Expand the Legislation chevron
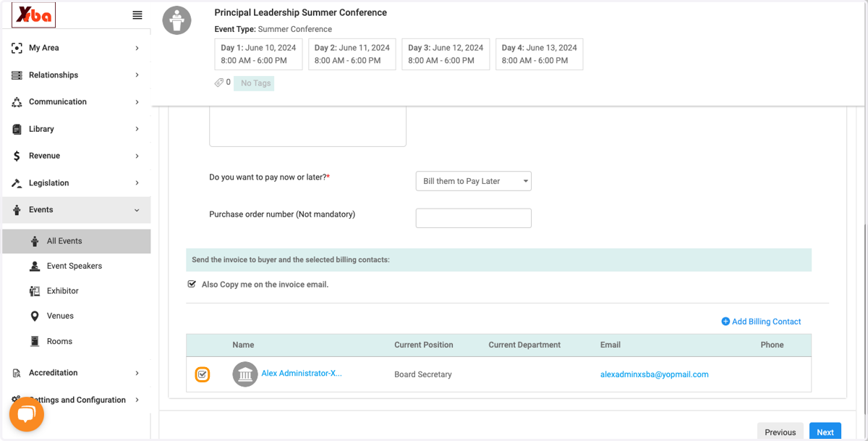Screen dimensions: 868x441 137,183
